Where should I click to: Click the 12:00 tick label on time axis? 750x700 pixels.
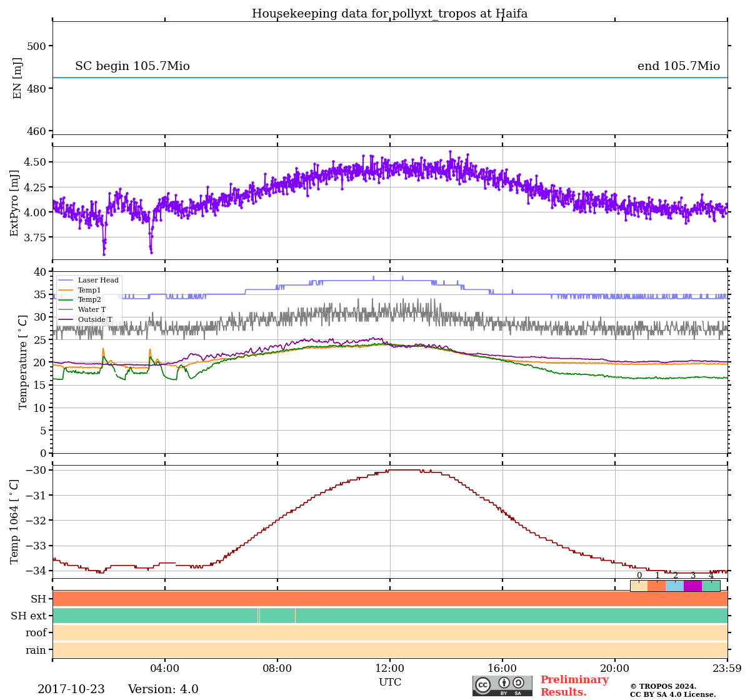point(390,669)
